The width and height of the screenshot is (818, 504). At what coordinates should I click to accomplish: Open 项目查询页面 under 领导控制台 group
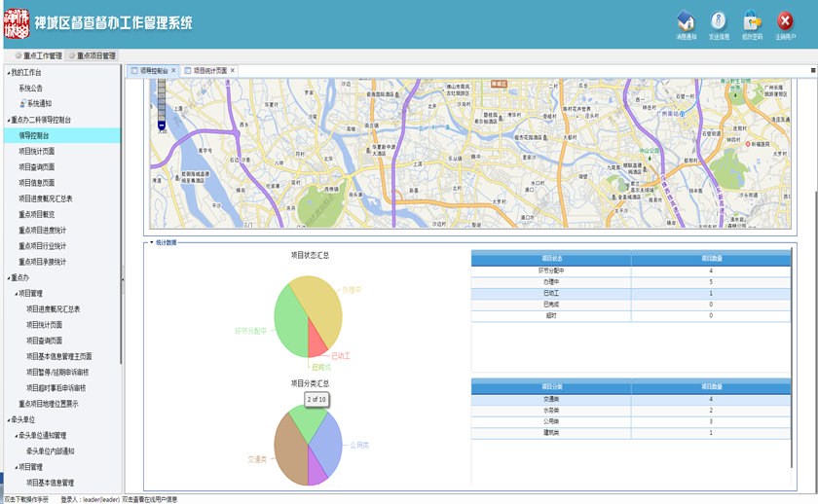pyautogui.click(x=36, y=167)
